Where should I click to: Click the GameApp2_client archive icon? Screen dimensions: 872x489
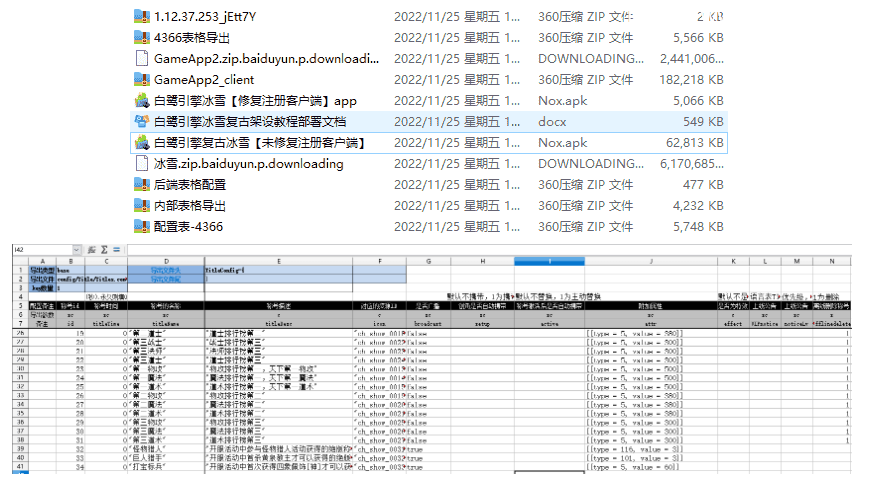tap(142, 80)
